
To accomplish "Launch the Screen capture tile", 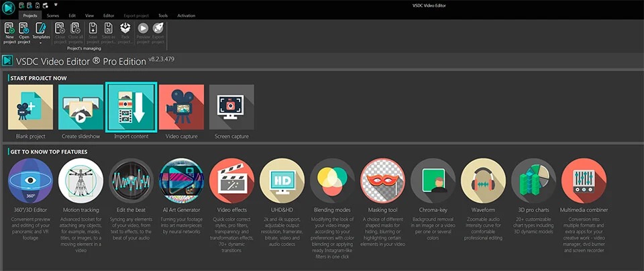I will 231,107.
